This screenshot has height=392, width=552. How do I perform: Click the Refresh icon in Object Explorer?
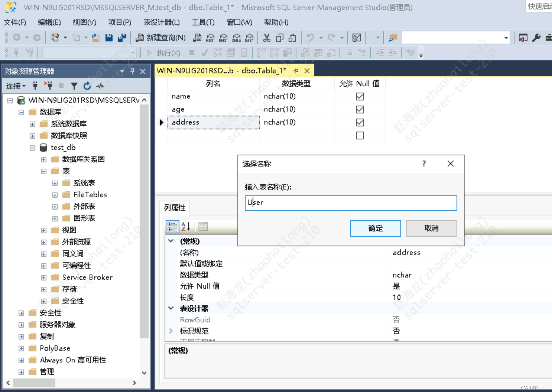pos(87,86)
